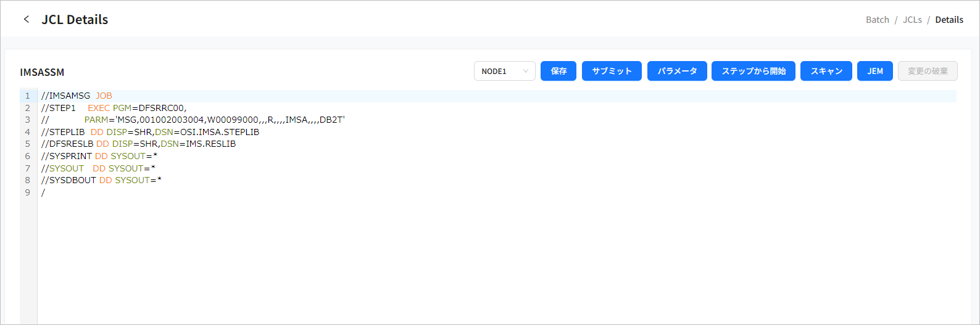Click the //SYSDBOUT DD SYSOUT line

click(x=101, y=180)
